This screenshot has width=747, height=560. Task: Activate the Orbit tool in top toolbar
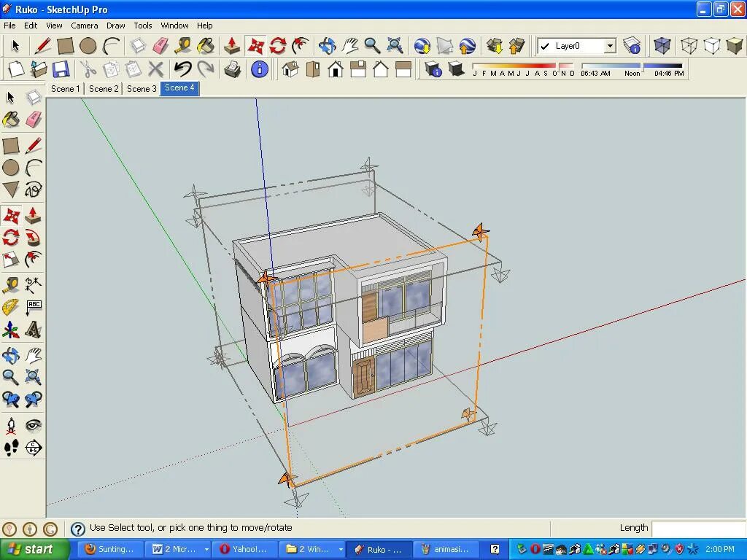(x=327, y=46)
